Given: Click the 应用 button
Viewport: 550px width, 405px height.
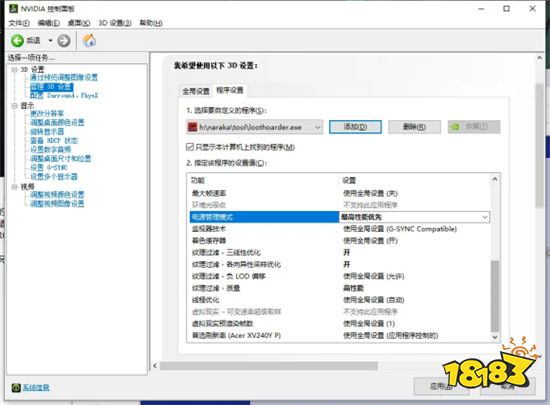Looking at the screenshot, I should (x=441, y=386).
